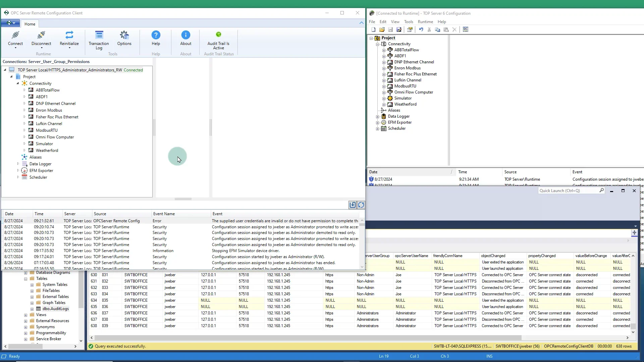Click the refresh icon above event log
Screen dimensions: 644x362
(x=361, y=205)
